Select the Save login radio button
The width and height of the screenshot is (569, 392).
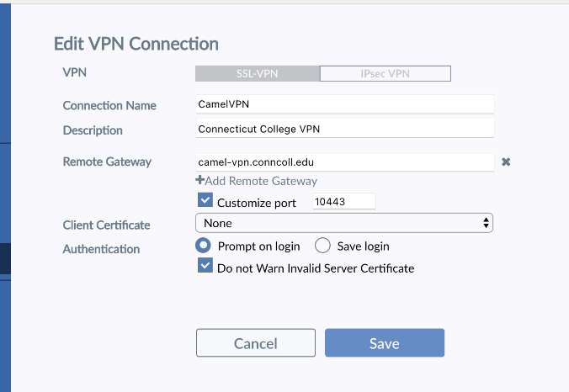point(323,246)
